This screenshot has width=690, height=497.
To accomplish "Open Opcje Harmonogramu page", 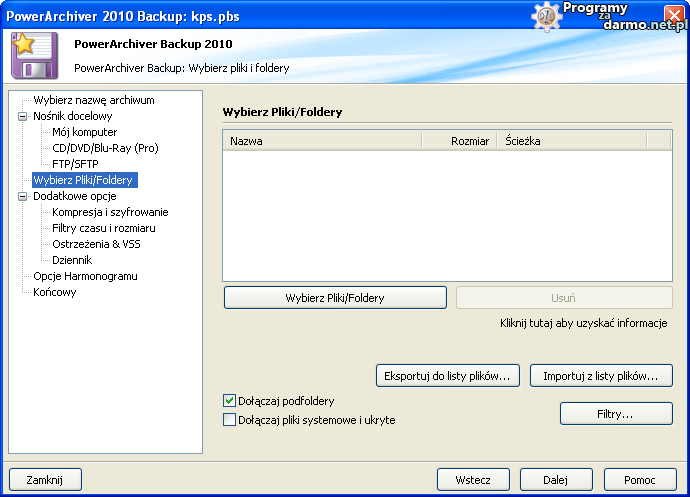I will 85,276.
